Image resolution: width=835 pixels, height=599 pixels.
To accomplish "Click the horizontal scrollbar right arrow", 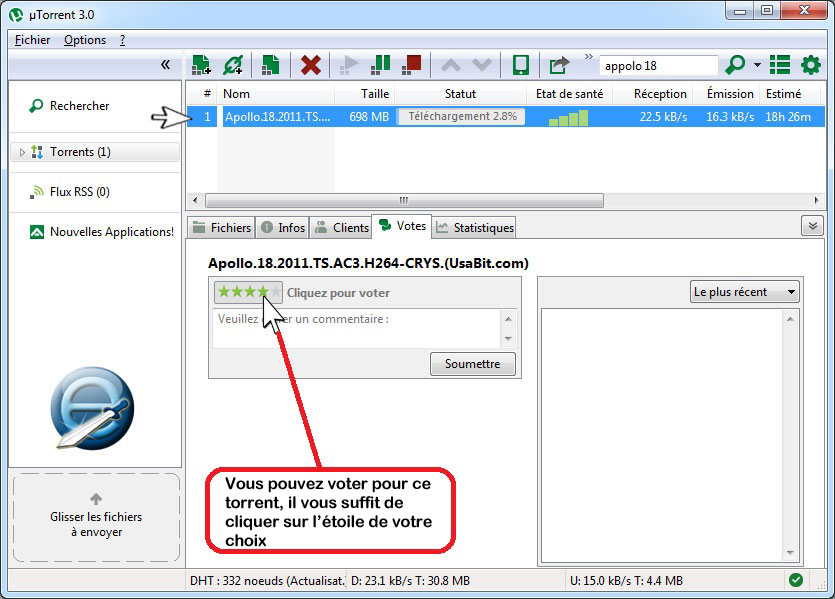I will coord(816,200).
